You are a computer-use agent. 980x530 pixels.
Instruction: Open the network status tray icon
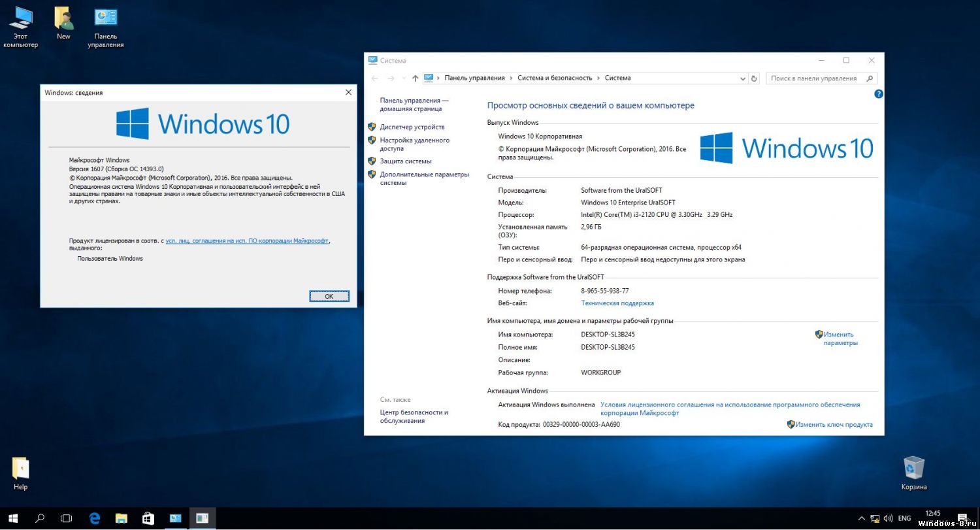(x=874, y=518)
